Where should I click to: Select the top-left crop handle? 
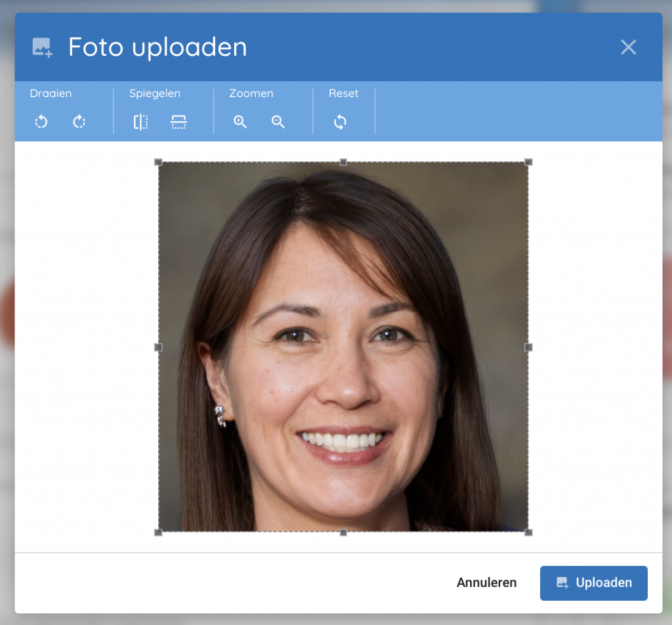click(158, 162)
